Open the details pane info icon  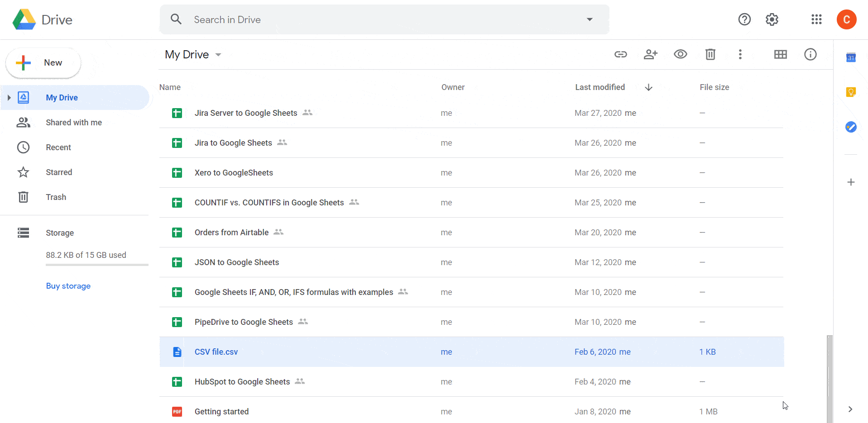810,54
